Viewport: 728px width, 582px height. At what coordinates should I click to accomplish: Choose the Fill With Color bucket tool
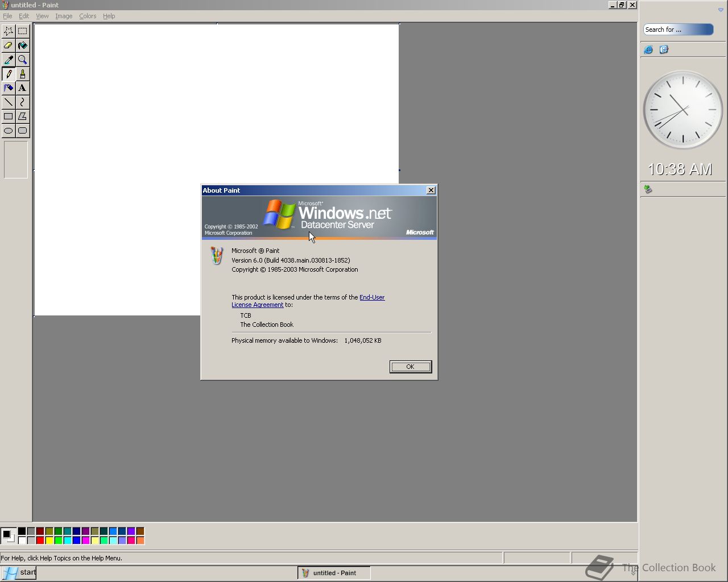(22, 45)
